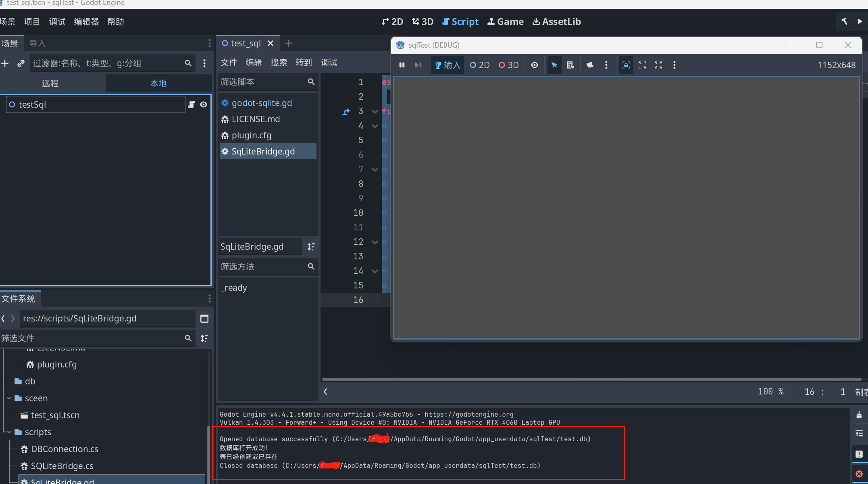Viewport: 868px width, 484px height.
Task: Toggle 3D node selection in the debug window
Action: [x=509, y=65]
